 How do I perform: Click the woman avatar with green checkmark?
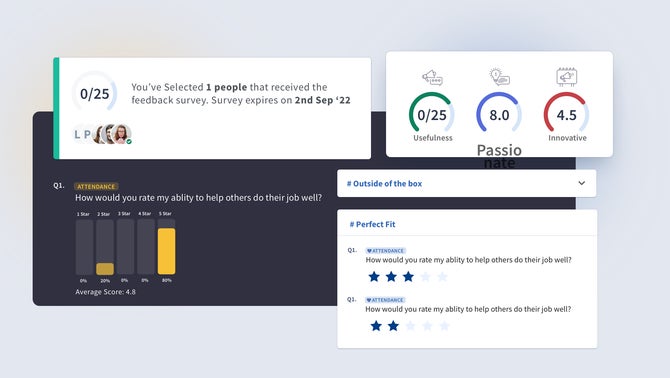point(122,134)
